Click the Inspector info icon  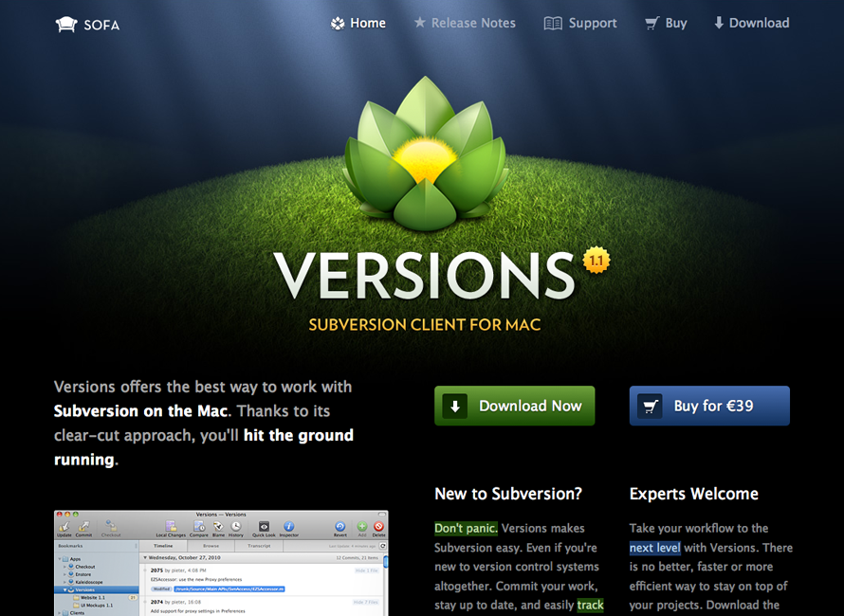289,526
